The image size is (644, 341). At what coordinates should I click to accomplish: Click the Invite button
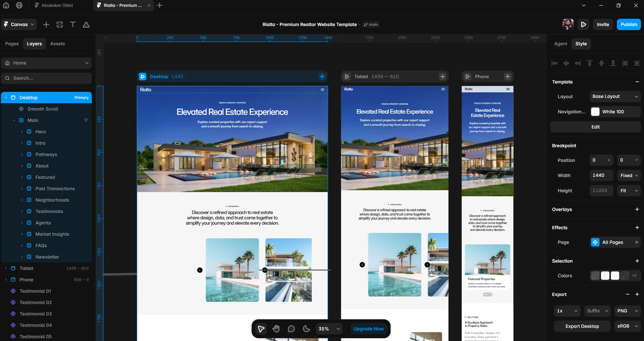click(603, 25)
